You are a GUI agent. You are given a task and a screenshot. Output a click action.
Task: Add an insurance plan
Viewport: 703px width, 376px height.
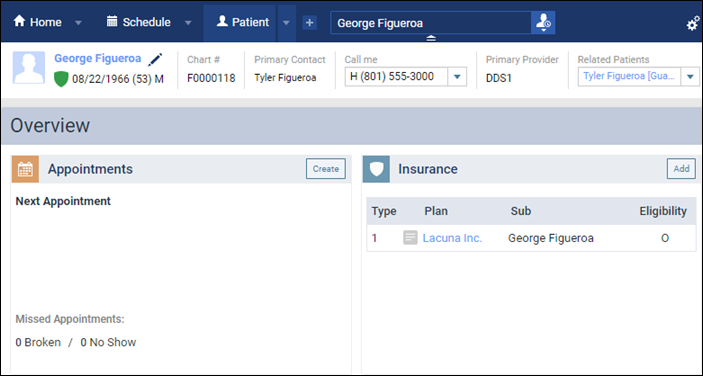click(x=681, y=169)
